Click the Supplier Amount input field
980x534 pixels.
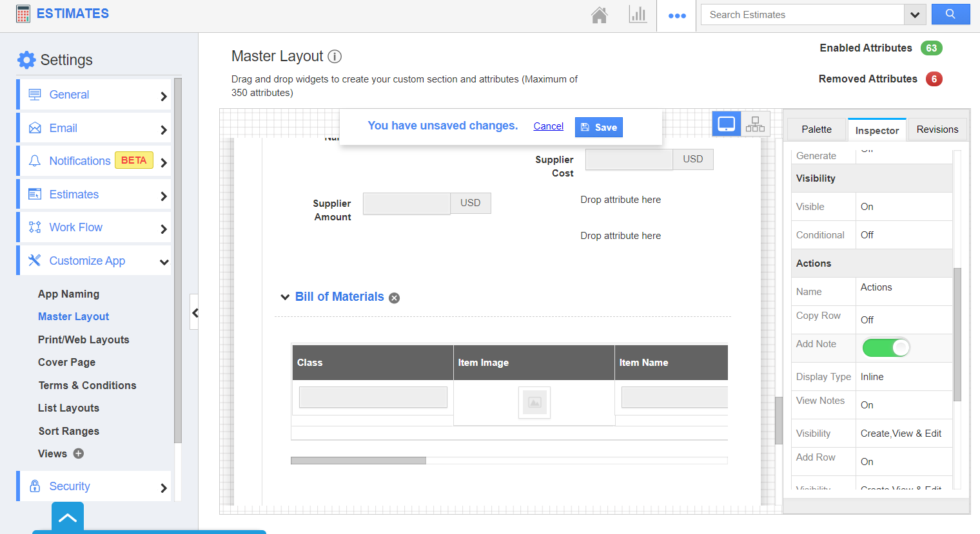pyautogui.click(x=406, y=204)
